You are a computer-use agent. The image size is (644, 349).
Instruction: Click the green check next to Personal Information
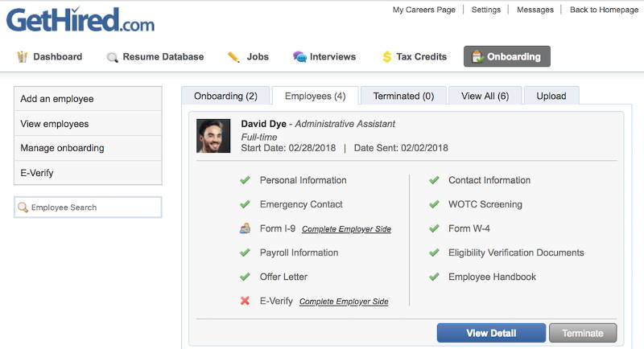245,180
